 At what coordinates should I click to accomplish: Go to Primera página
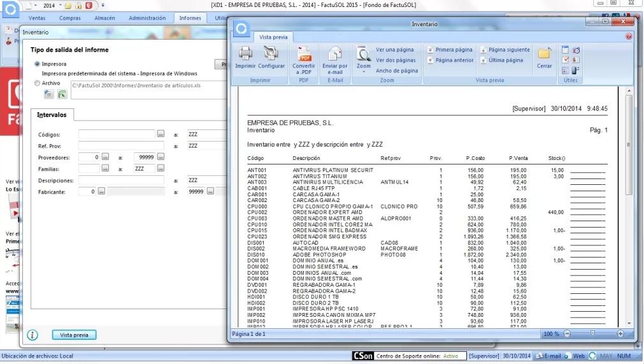(x=450, y=50)
